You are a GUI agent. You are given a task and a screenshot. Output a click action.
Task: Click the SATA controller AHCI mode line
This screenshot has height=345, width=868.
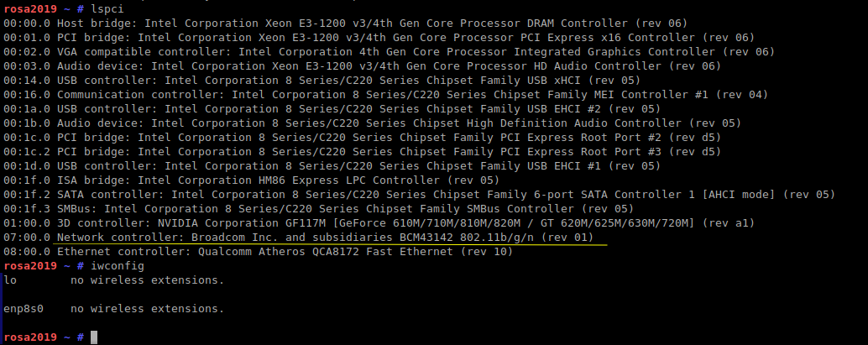click(x=418, y=194)
